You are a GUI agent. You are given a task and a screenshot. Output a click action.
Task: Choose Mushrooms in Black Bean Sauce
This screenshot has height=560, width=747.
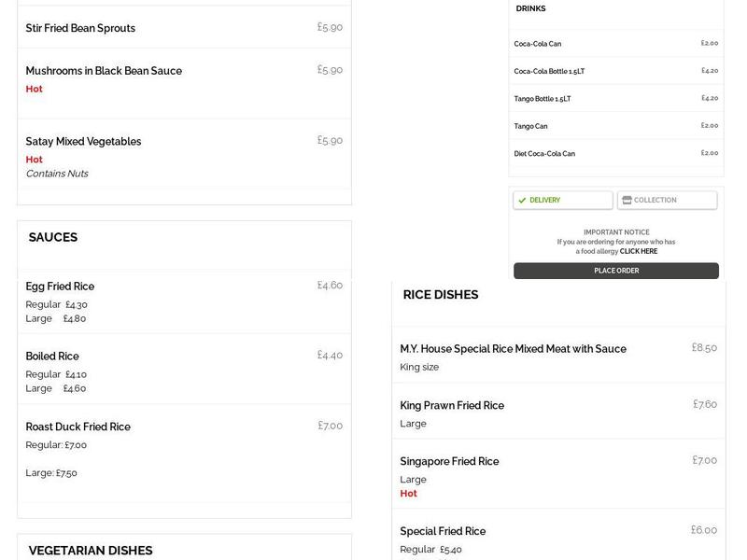(104, 72)
